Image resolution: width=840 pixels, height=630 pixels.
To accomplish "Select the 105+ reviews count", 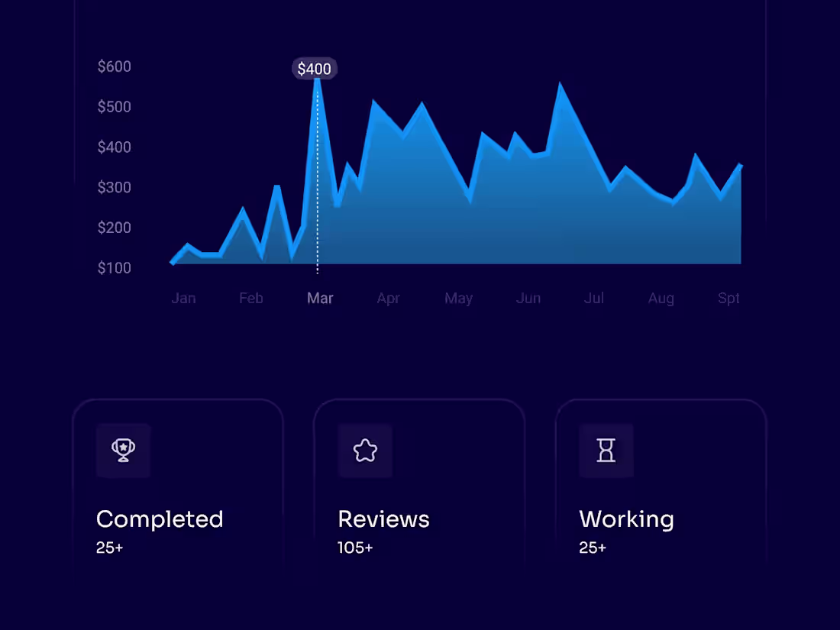I will (x=354, y=548).
